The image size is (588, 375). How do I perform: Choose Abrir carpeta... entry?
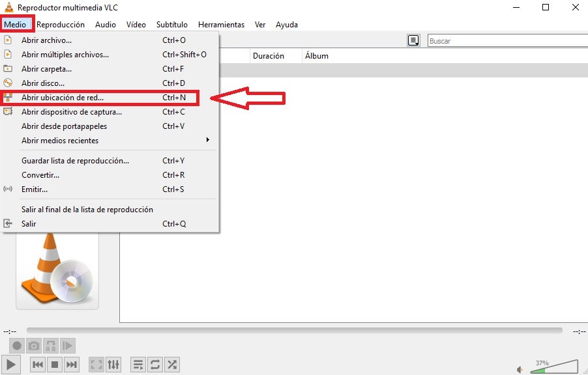tap(110, 69)
